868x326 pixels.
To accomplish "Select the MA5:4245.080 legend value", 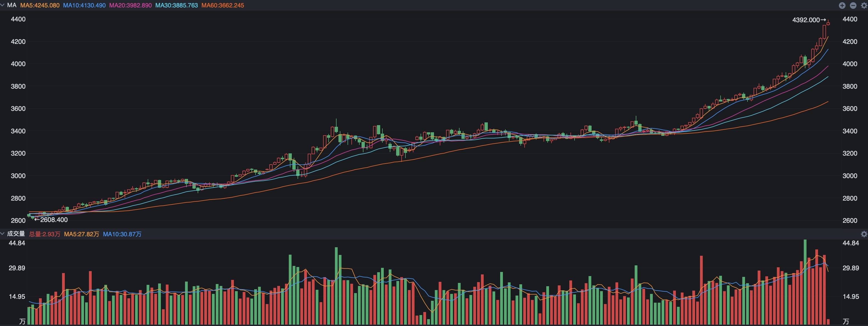I will (40, 5).
